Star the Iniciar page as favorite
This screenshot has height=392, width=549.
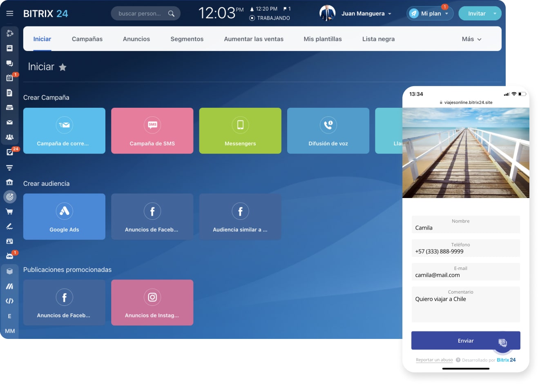pyautogui.click(x=62, y=67)
